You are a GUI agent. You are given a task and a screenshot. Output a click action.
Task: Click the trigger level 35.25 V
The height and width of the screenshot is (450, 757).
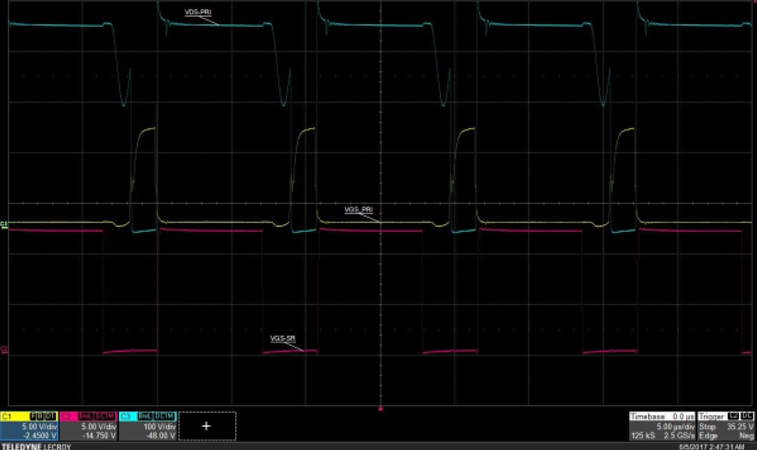coord(740,427)
